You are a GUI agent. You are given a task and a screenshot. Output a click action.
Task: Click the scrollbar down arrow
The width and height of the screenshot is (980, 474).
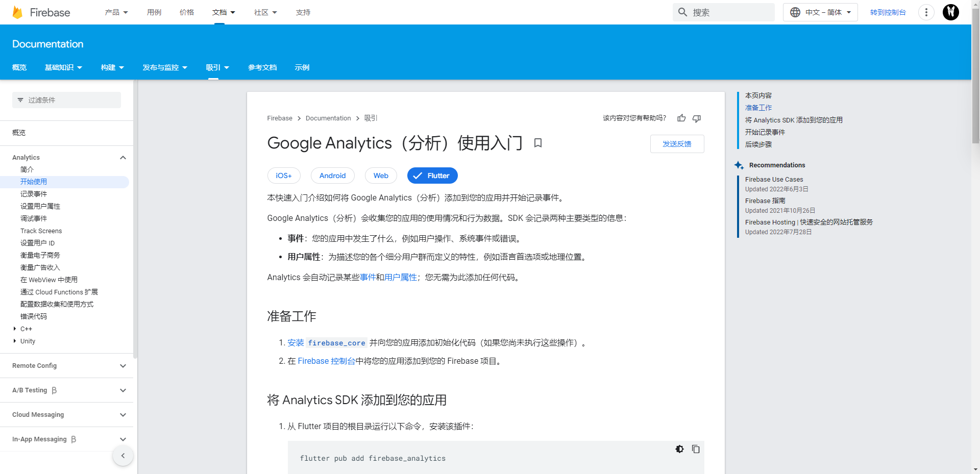tap(975, 469)
